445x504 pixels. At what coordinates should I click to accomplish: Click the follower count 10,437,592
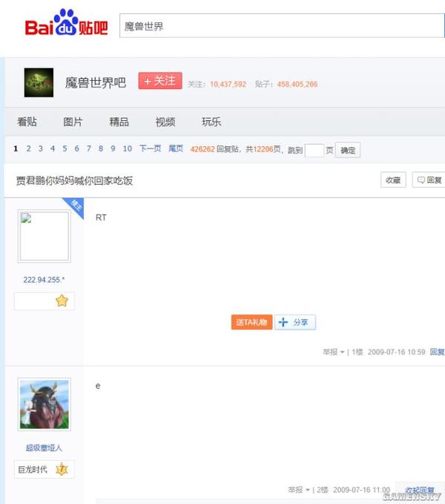point(228,84)
